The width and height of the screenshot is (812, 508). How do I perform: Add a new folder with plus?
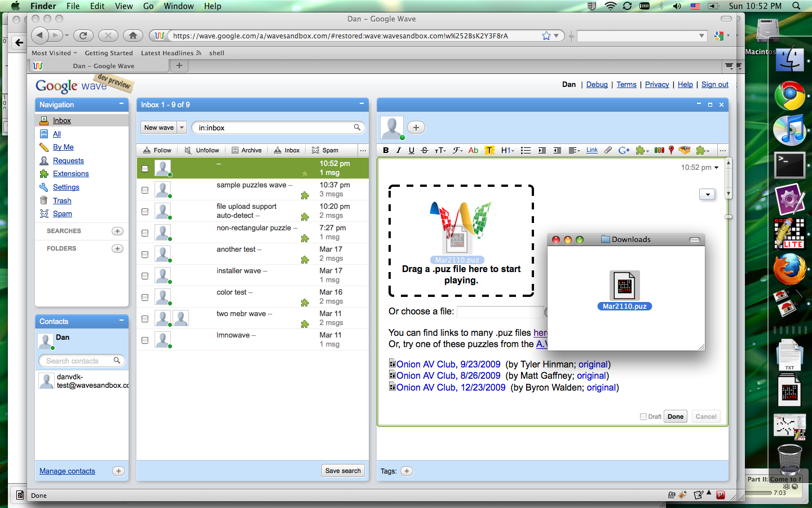(x=117, y=248)
